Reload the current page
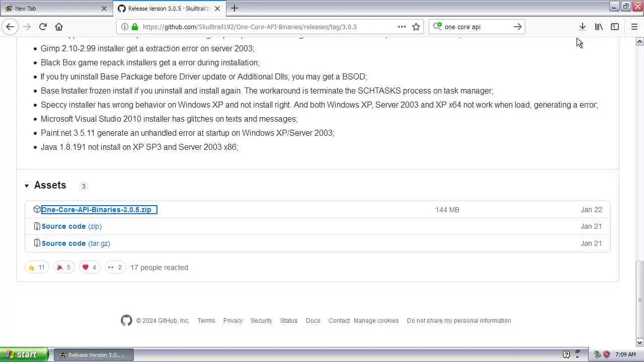644x362 pixels. tap(43, 27)
